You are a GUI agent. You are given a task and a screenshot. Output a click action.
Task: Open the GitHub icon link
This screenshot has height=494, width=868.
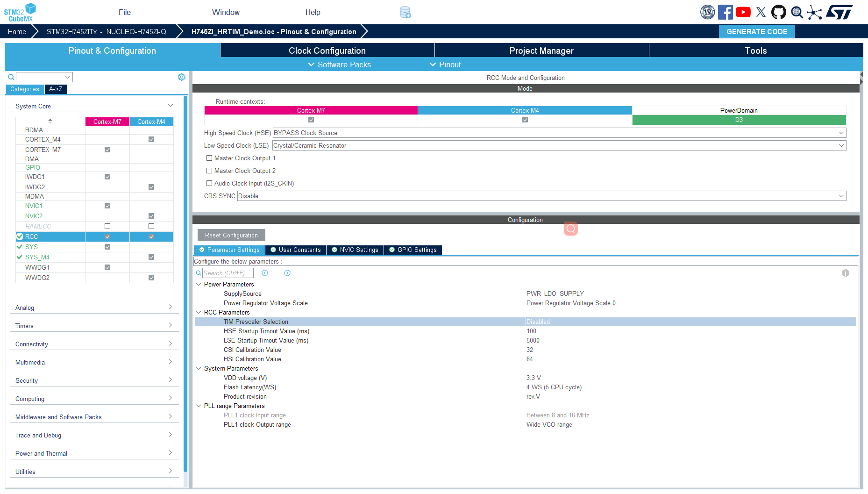tap(779, 12)
